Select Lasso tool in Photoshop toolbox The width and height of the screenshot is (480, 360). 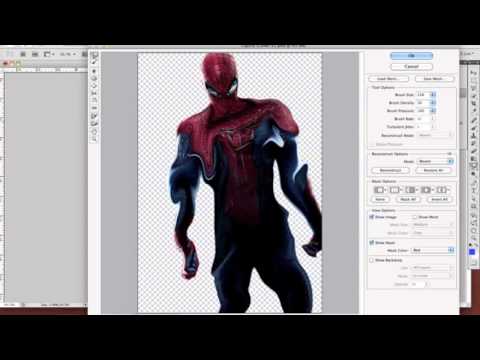(474, 88)
